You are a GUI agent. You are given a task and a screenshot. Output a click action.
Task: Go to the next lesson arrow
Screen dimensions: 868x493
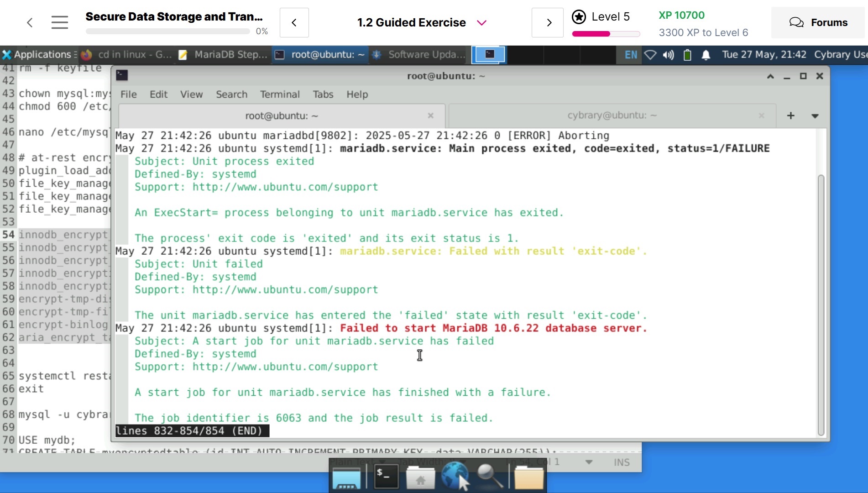(x=548, y=22)
